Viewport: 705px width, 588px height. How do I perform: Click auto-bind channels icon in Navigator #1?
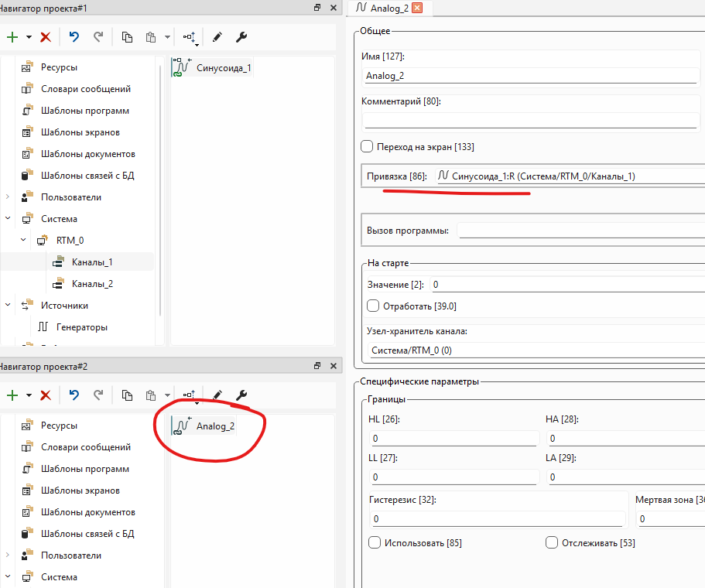(190, 38)
